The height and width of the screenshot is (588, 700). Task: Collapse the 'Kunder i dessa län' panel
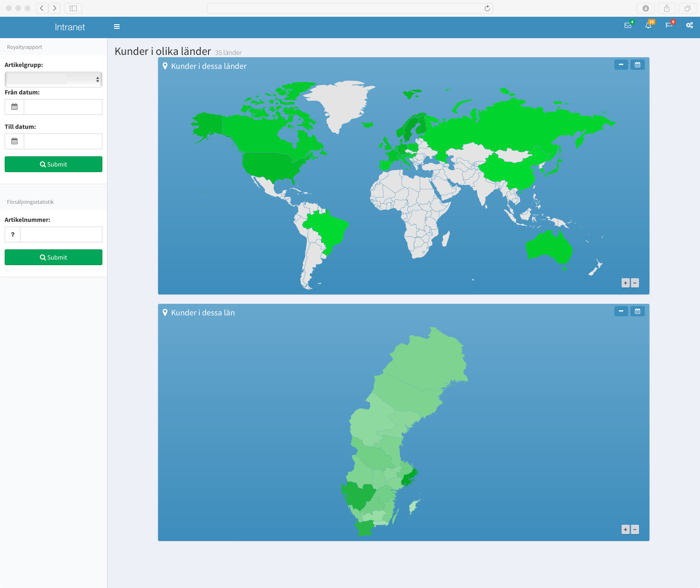(x=621, y=311)
